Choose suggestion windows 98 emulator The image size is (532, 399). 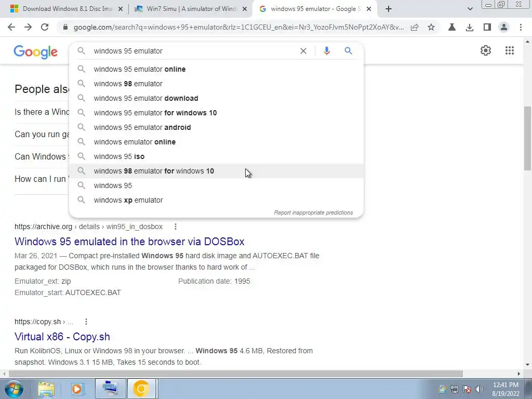[217, 84]
